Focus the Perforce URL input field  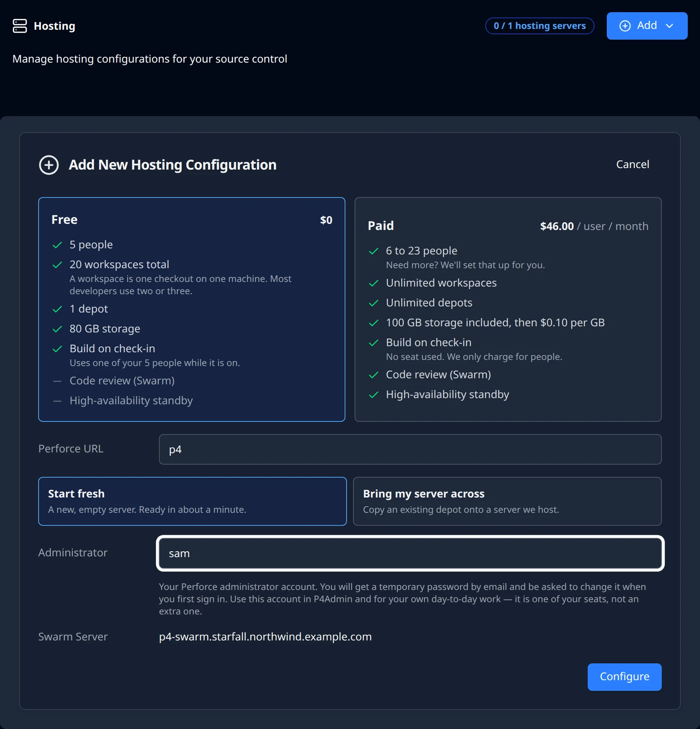coord(410,449)
